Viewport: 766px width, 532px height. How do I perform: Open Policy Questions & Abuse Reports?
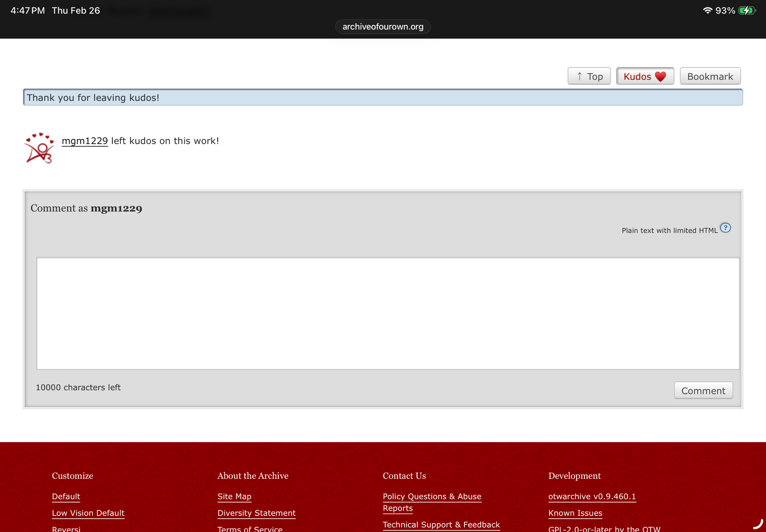click(432, 496)
